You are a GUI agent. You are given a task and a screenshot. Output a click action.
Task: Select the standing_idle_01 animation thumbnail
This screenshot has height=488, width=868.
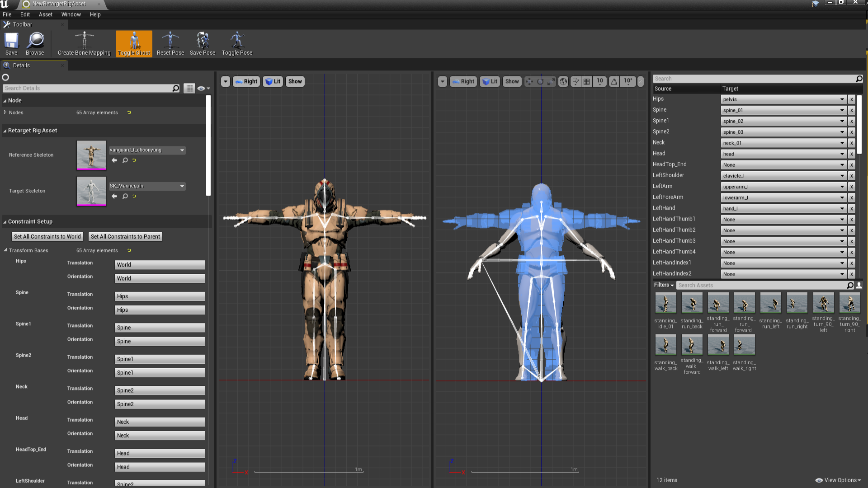coord(665,303)
